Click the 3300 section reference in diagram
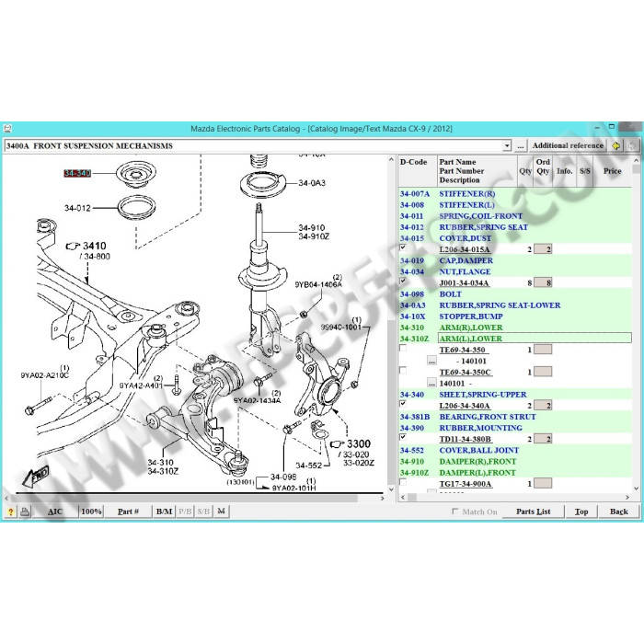This screenshot has width=644, height=644. pyautogui.click(x=359, y=443)
